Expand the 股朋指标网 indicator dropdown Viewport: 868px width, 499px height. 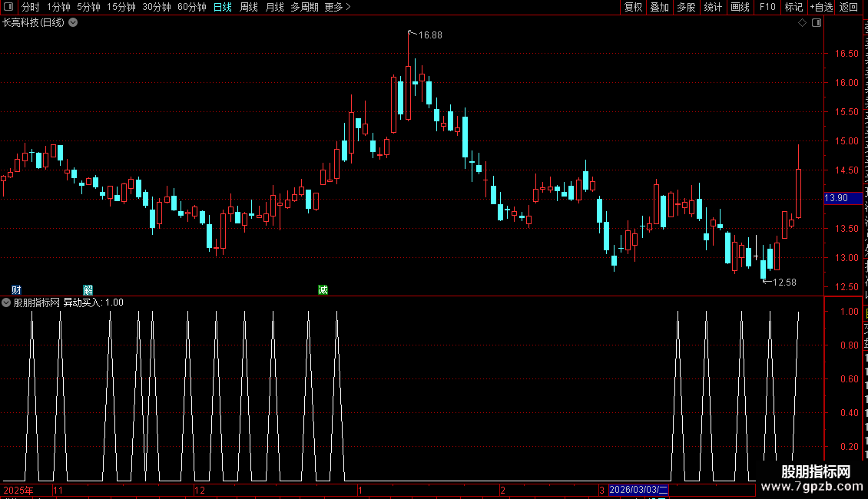[6, 302]
